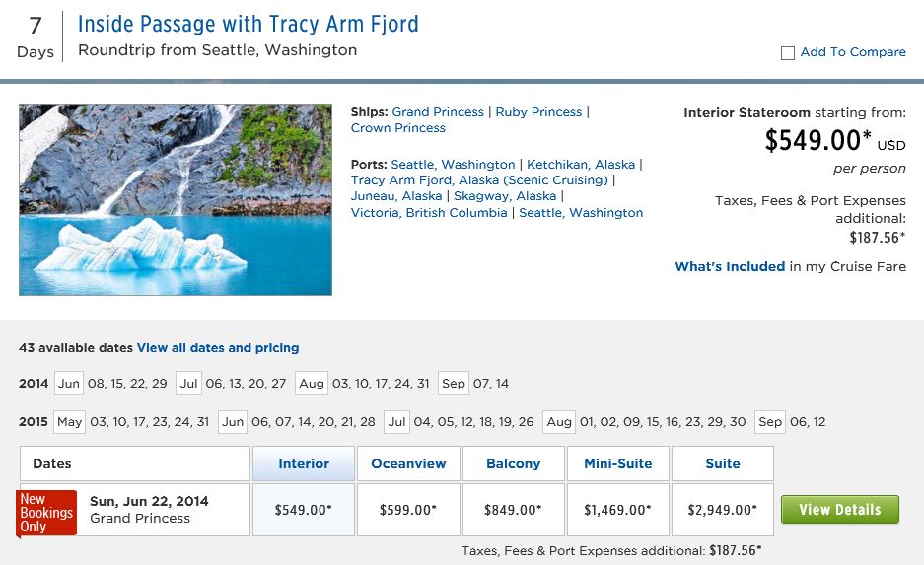Select the 2015 May month box

(x=69, y=422)
